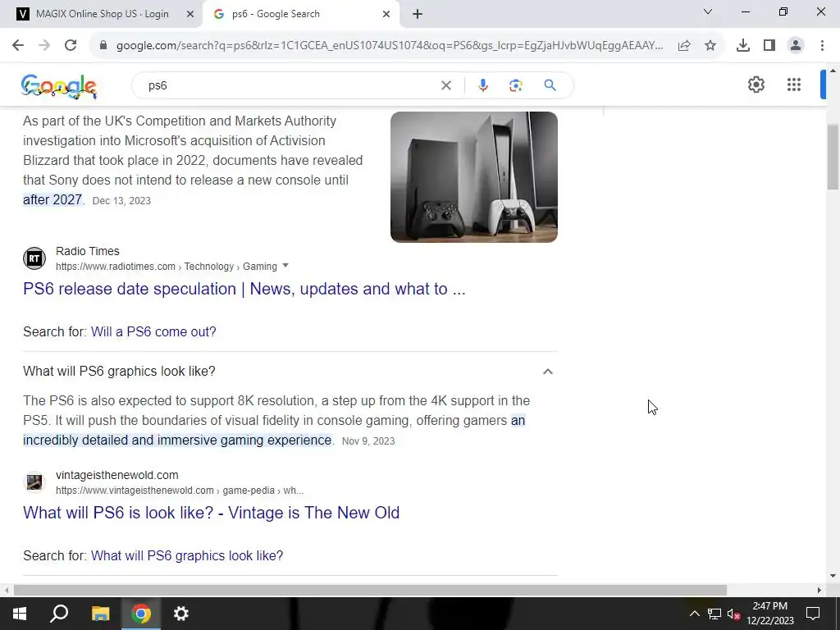This screenshot has height=630, width=840.
Task: Share this page using the share icon
Action: pos(684,46)
